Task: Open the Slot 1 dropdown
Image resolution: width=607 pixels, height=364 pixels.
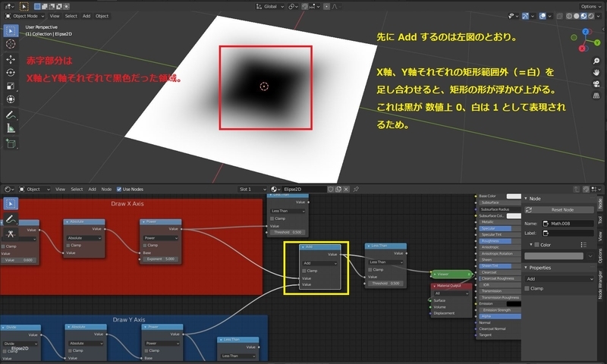Action: tap(253, 189)
